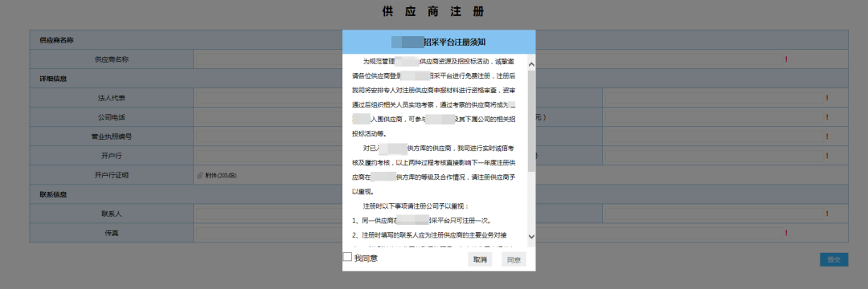
Task: Focus the 公司电话 input field
Action: pyautogui.click(x=268, y=117)
